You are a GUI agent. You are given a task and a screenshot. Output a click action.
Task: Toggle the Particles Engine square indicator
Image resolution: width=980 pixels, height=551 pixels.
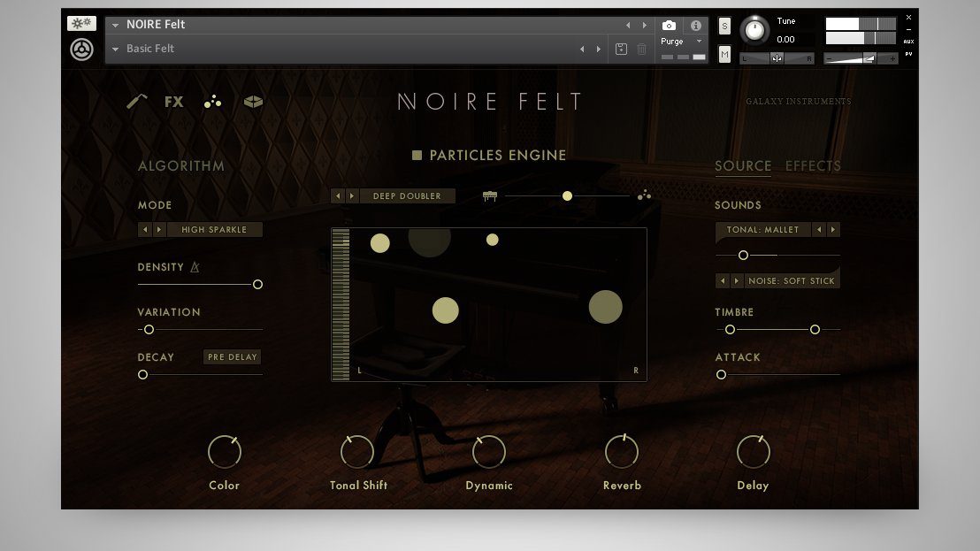[x=416, y=155]
